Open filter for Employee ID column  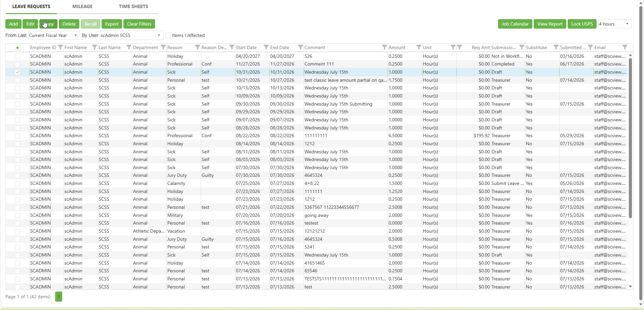coord(61,47)
